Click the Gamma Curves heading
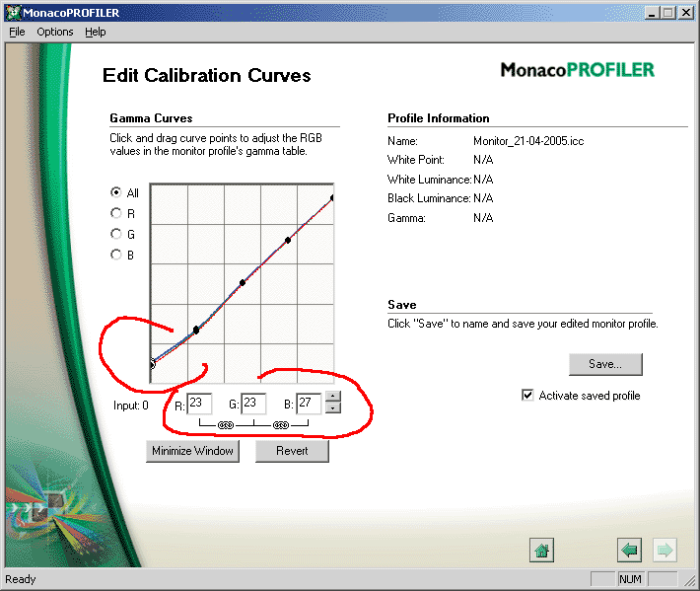This screenshot has width=700, height=591. (151, 118)
